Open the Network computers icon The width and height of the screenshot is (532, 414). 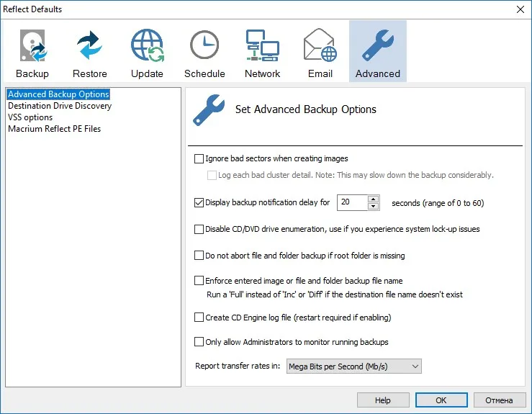[x=262, y=45]
